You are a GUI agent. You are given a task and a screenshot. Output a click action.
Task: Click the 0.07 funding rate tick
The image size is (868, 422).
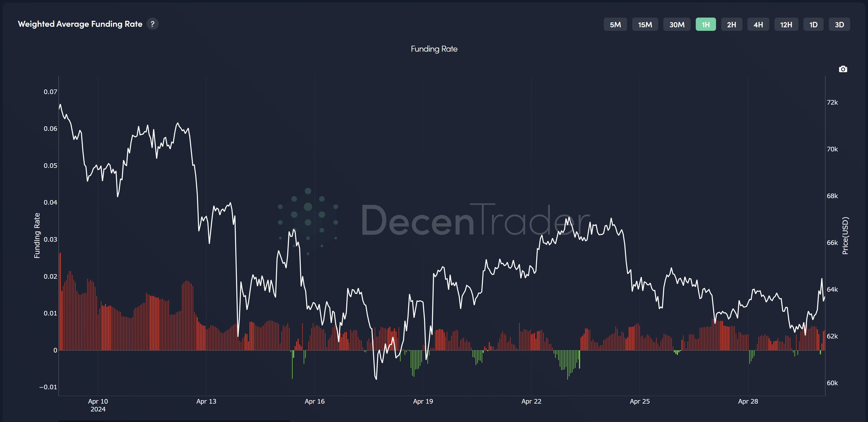(51, 92)
